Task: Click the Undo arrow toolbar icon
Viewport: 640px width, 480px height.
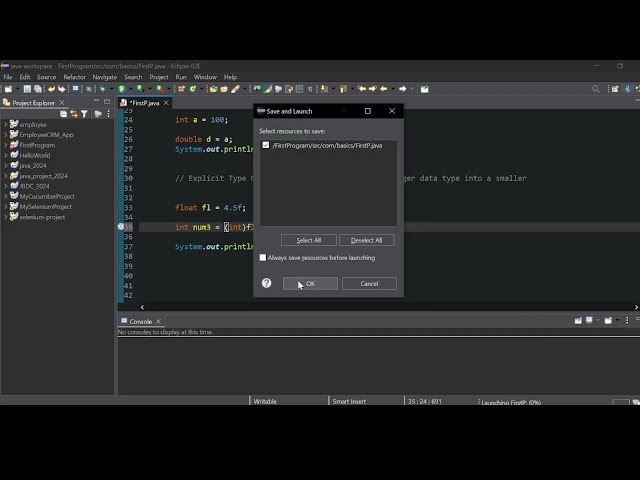Action: tap(51, 89)
